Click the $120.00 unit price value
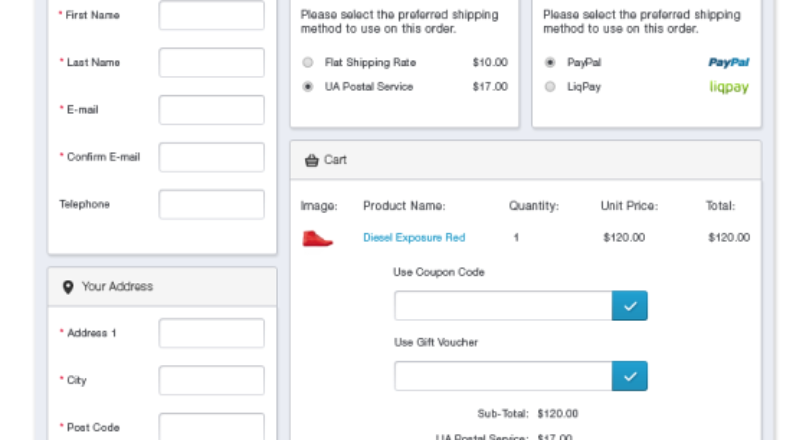The width and height of the screenshot is (806, 440). click(624, 237)
